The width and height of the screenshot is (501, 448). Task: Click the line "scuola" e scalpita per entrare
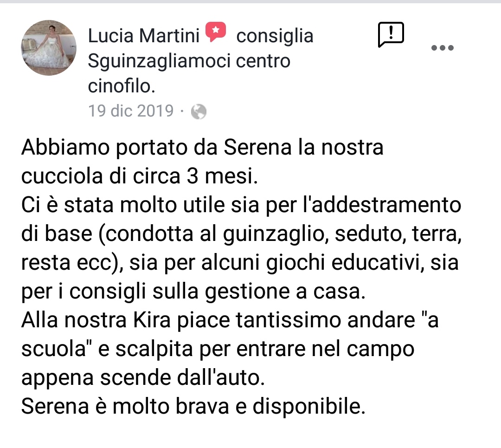(218, 349)
